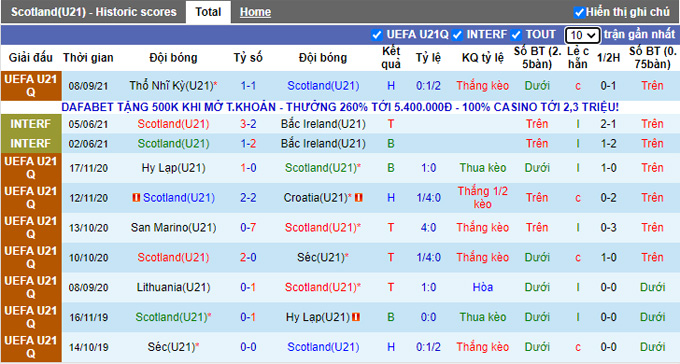Click Croatia(U21) team link
Screen dimensions: 680x364
(x=317, y=198)
